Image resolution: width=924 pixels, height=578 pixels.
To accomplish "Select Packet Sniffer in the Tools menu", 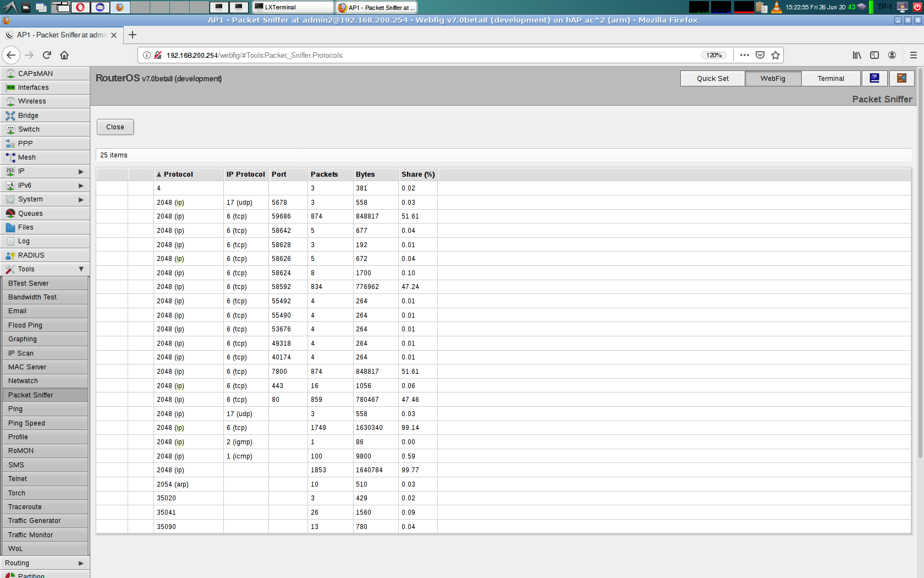I will [31, 395].
